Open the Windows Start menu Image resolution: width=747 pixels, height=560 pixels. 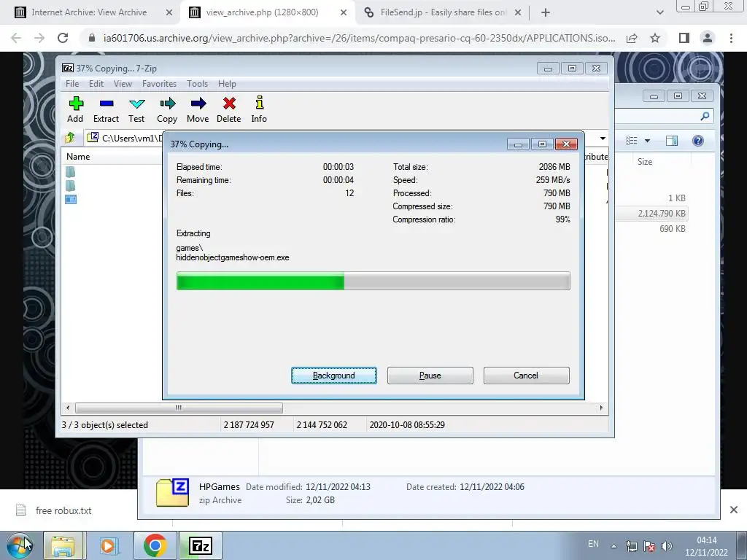point(20,545)
